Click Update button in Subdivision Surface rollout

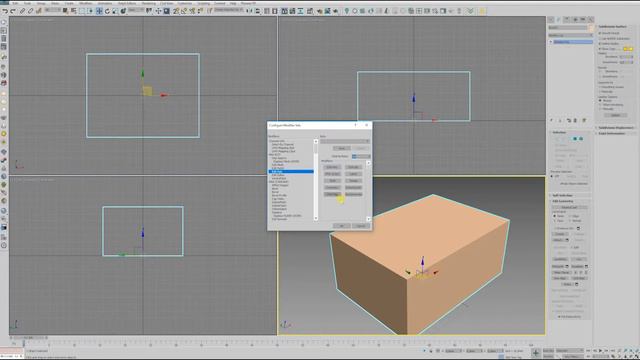616,115
